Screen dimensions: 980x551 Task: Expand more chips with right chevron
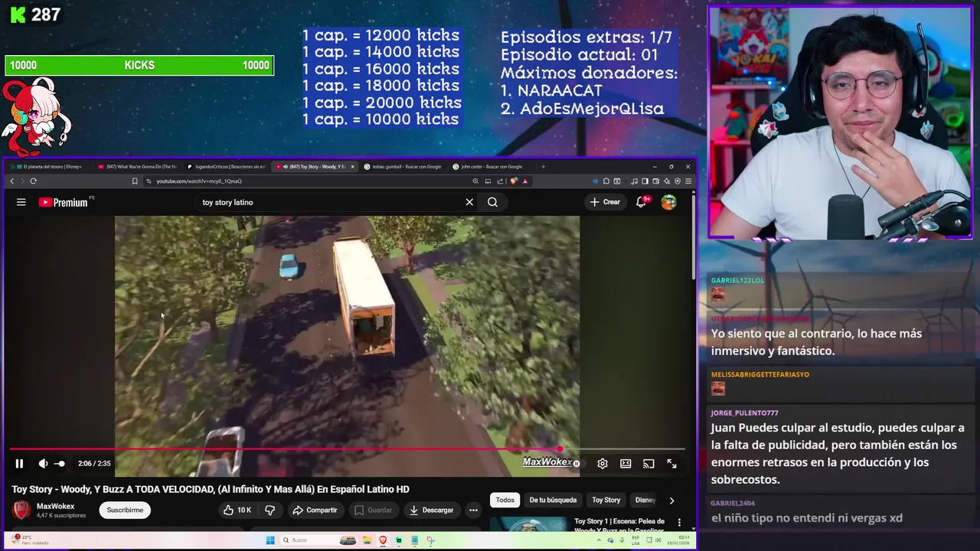(671, 500)
